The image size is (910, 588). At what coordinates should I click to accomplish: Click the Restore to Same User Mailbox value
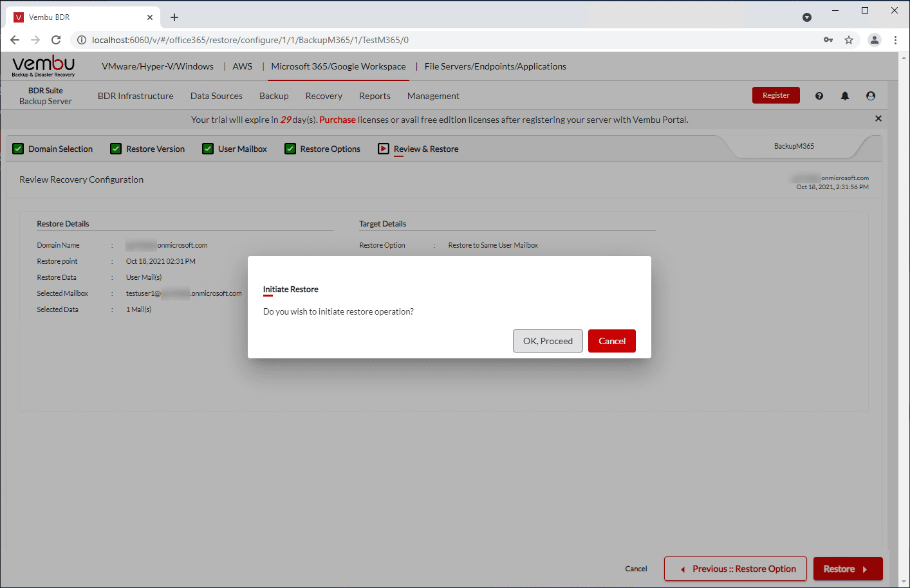tap(493, 245)
